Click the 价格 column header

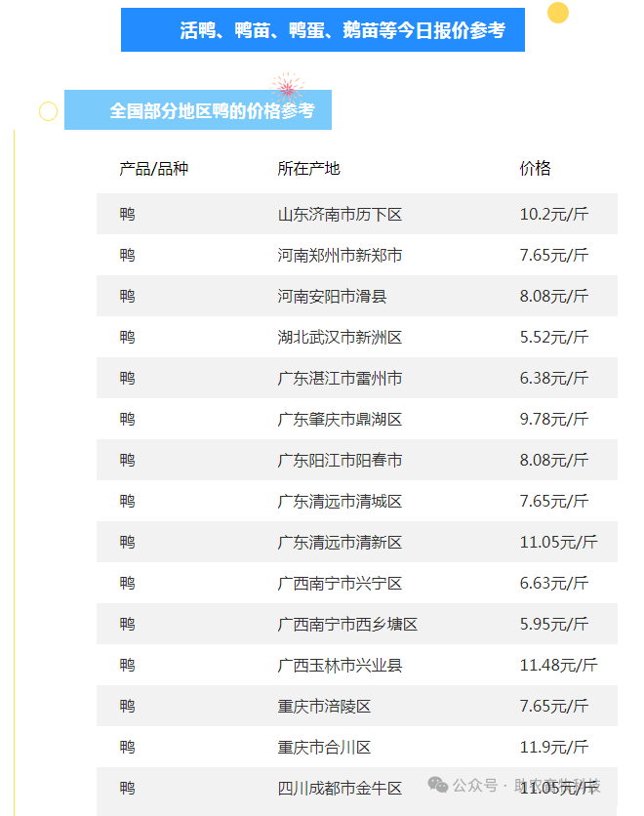point(535,169)
